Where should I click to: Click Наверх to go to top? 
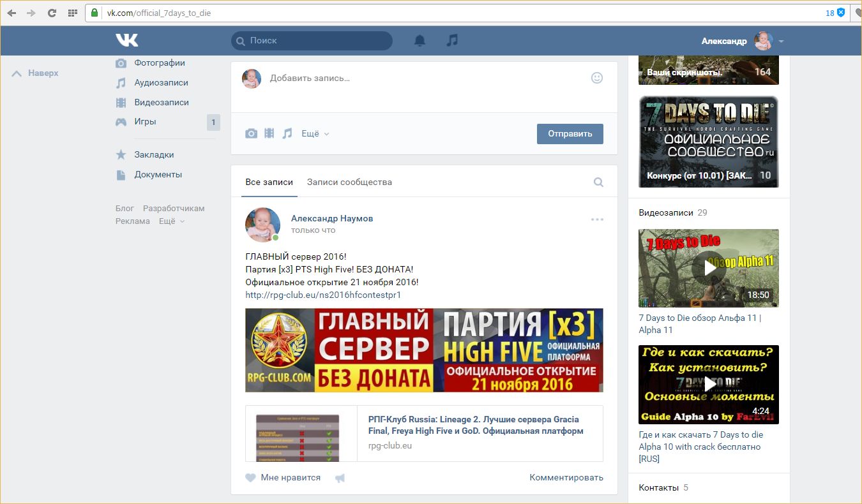tap(36, 73)
